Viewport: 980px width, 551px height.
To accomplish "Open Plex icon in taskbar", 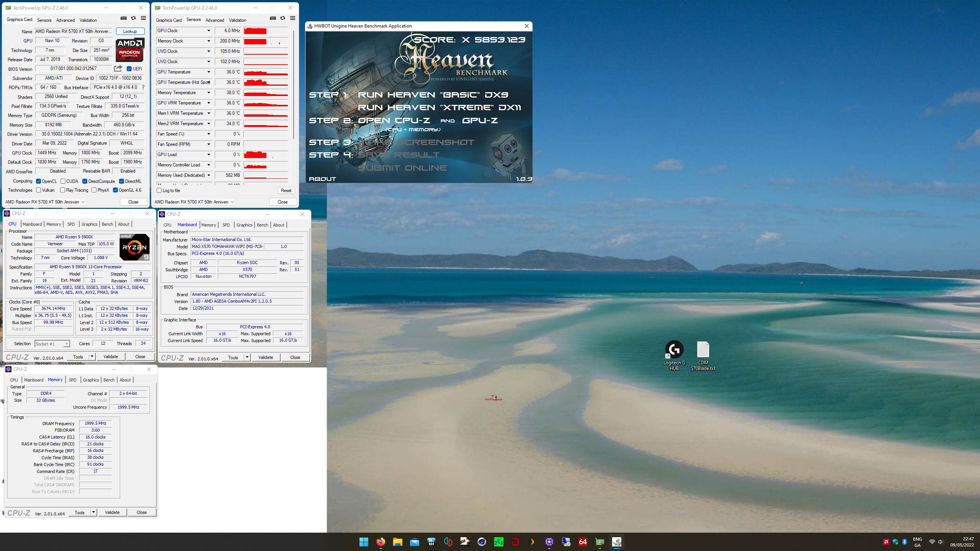I will [532, 541].
